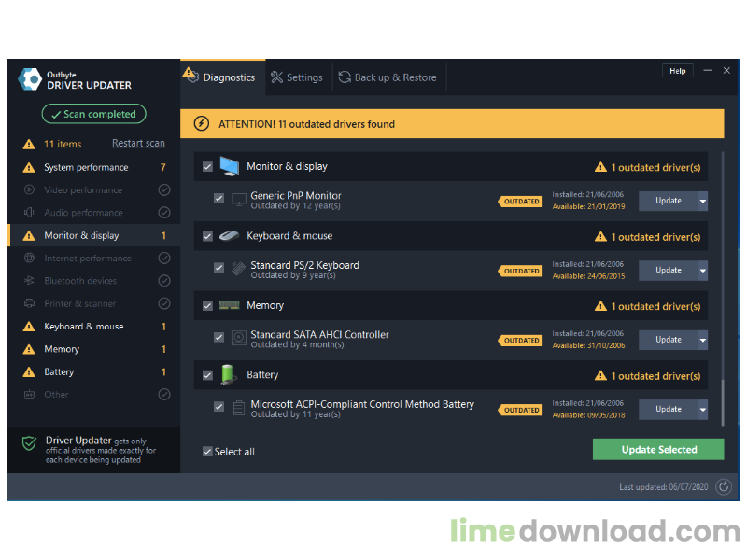This screenshot has width=747, height=560.
Task: Select System performance in sidebar
Action: 94,167
